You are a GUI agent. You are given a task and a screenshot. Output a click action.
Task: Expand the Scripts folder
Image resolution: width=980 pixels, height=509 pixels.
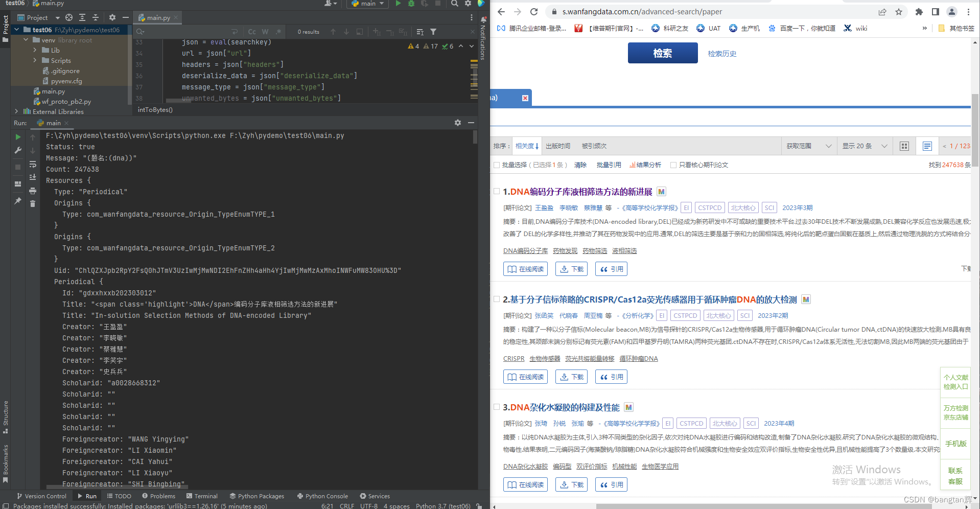coord(35,60)
